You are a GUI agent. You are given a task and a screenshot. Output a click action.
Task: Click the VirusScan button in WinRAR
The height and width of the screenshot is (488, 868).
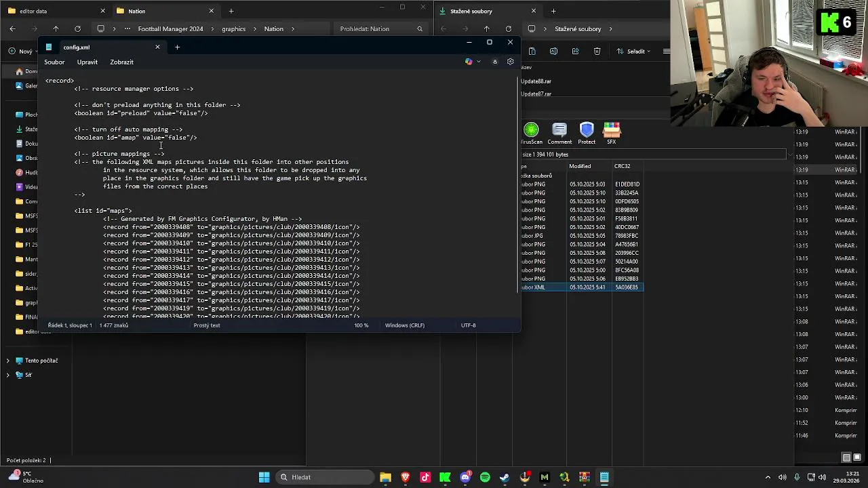pyautogui.click(x=531, y=133)
